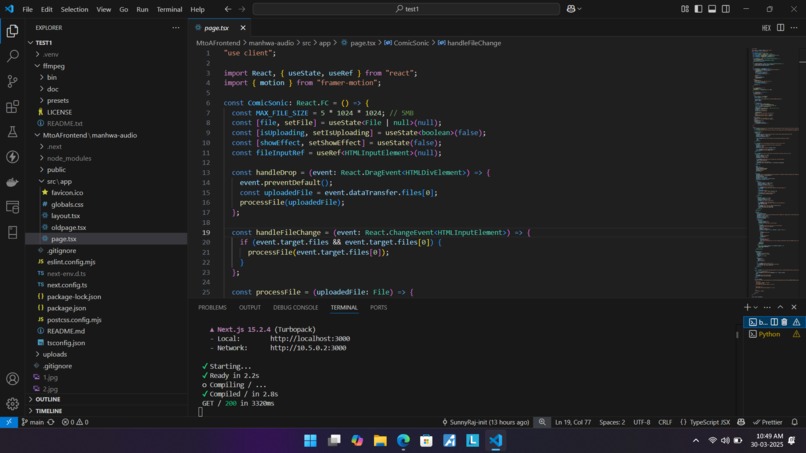
Task: Switch to the PORTS panel tab
Action: (378, 307)
